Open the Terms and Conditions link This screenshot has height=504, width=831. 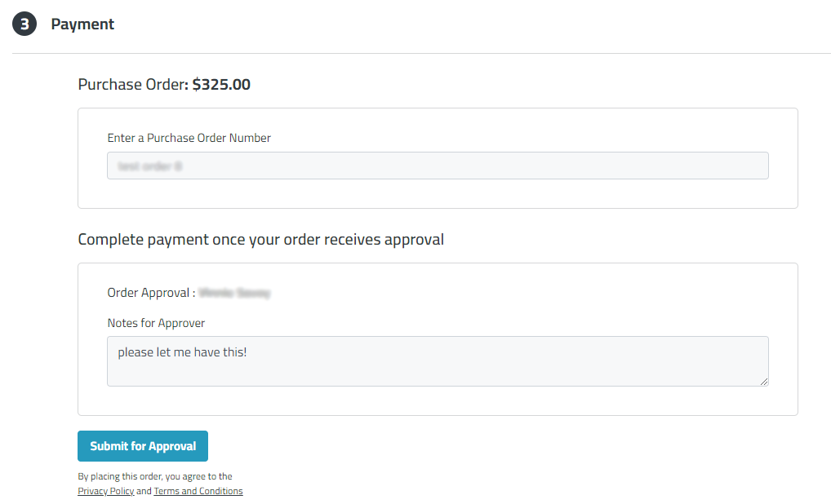[198, 491]
